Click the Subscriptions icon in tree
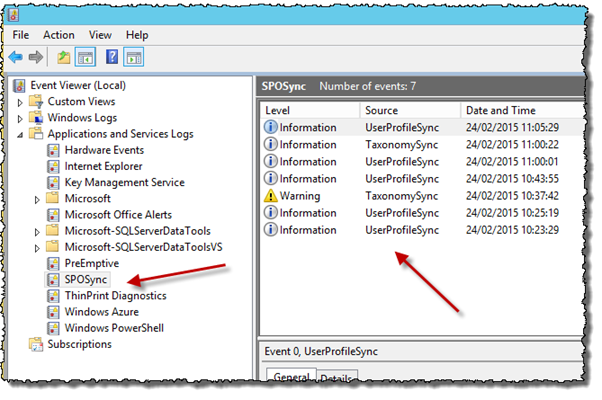Viewport: 602px width, 400px height. tap(36, 344)
